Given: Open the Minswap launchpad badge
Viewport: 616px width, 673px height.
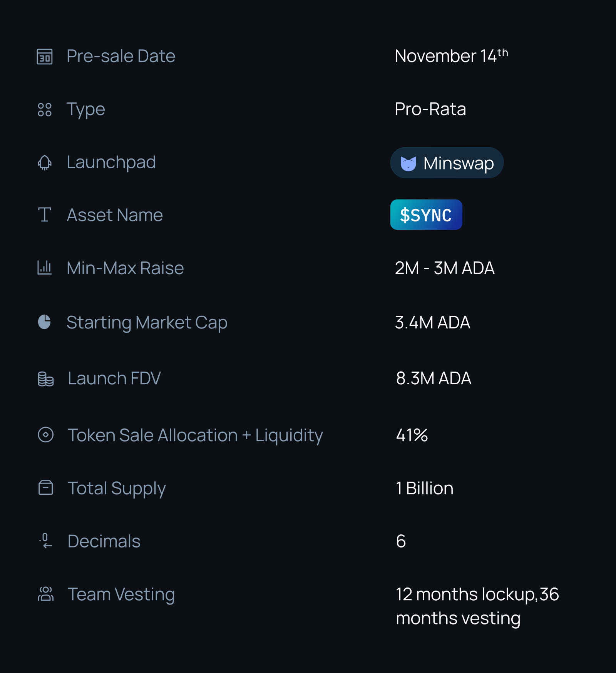Looking at the screenshot, I should (x=458, y=163).
